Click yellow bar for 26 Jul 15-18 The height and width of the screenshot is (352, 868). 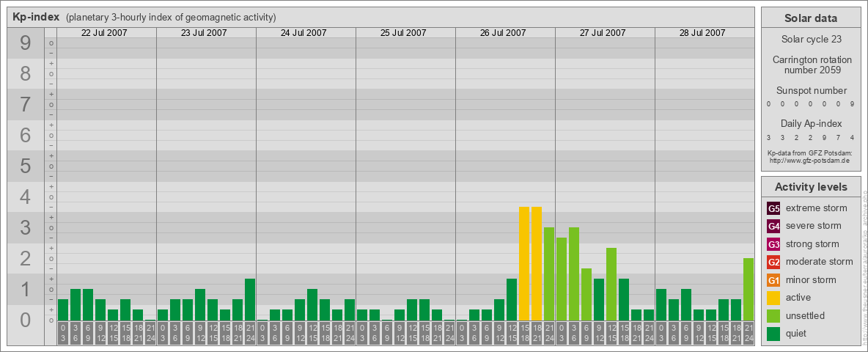click(x=523, y=263)
